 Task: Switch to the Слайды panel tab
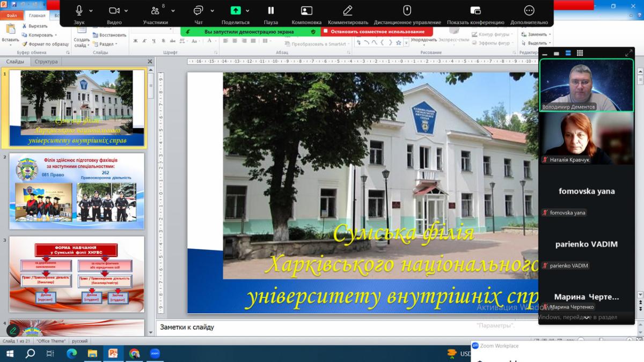[15, 62]
